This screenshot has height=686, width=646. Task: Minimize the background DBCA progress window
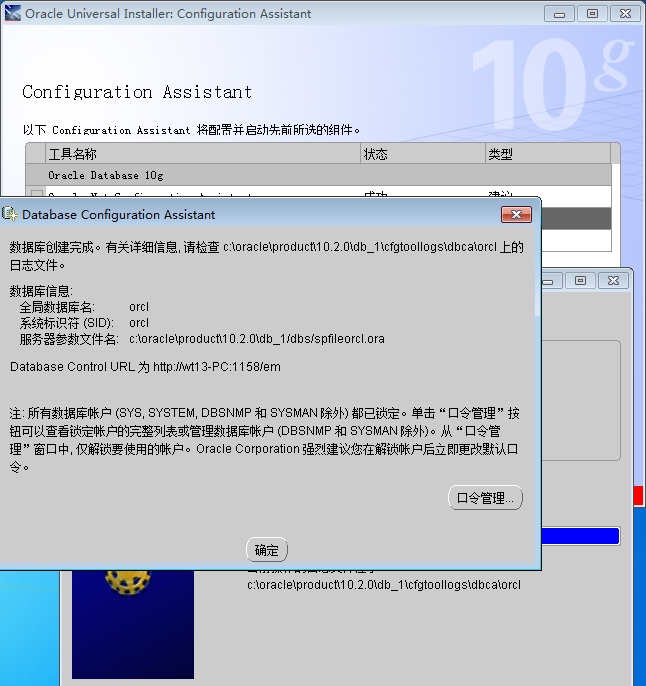[x=550, y=280]
